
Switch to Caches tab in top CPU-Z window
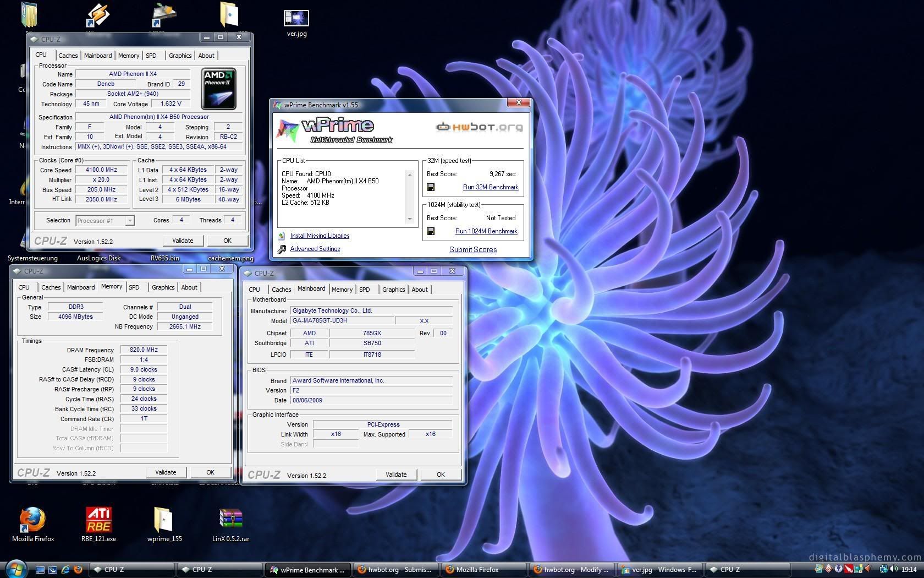68,56
